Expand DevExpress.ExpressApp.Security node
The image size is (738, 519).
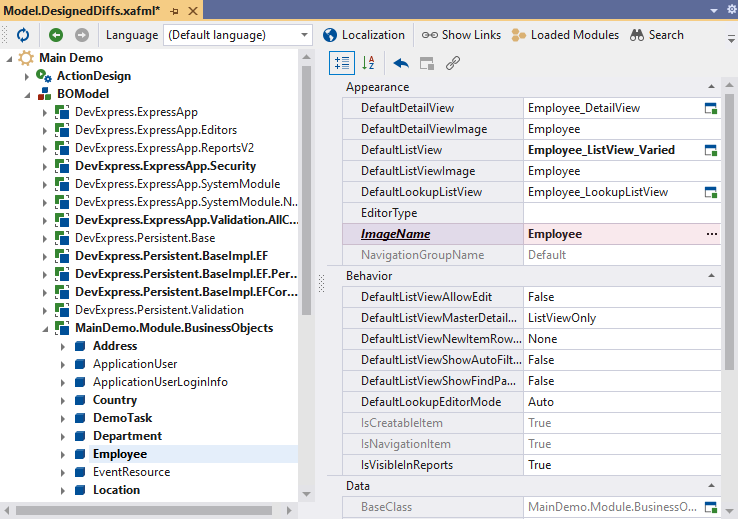click(x=45, y=167)
